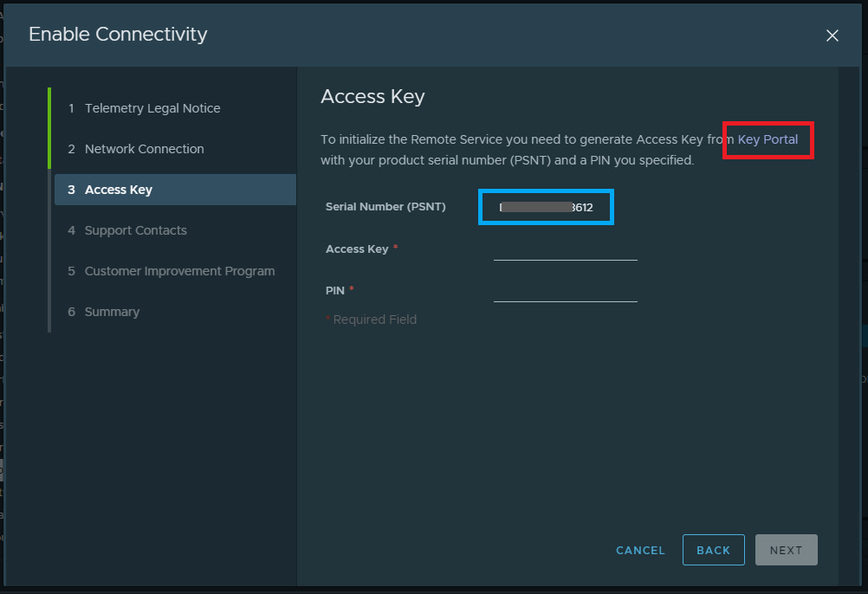This screenshot has height=594, width=868.
Task: Click the Next button
Action: click(786, 550)
